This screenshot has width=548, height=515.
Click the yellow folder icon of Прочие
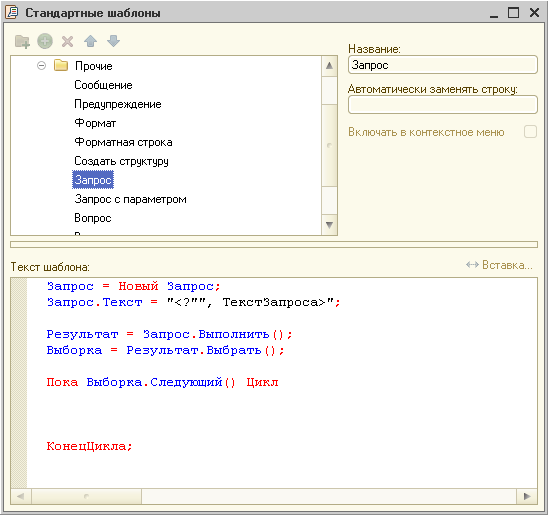[x=61, y=65]
